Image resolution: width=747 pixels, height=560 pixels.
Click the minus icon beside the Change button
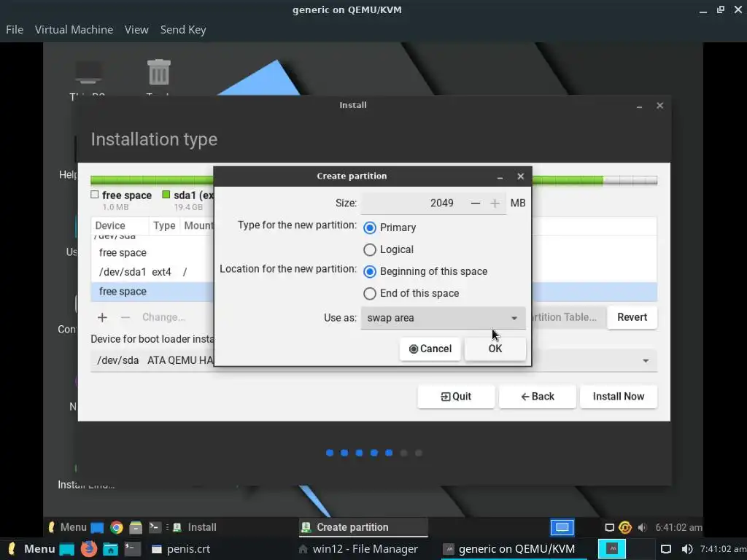coord(125,318)
